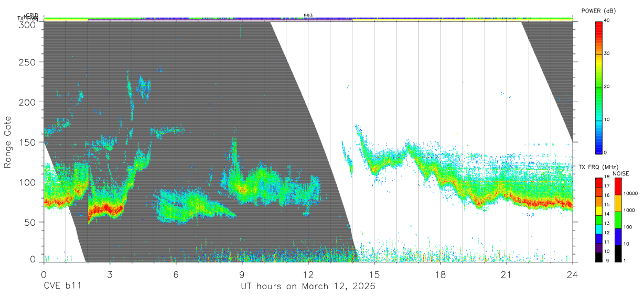Click the 20 dB label on power scale
This screenshot has width=644, height=297.
[606, 86]
